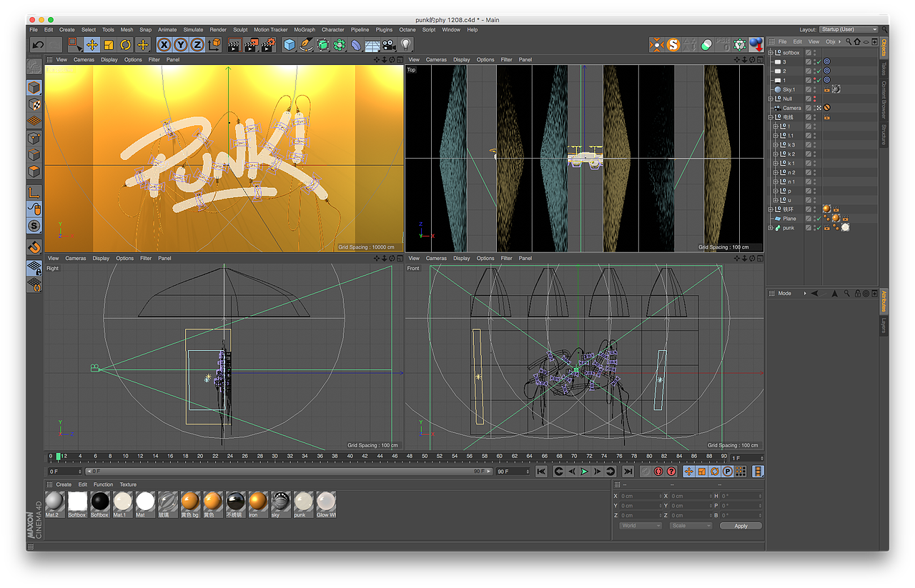Expand the k 3 object
The height and width of the screenshot is (588, 915).
[776, 145]
